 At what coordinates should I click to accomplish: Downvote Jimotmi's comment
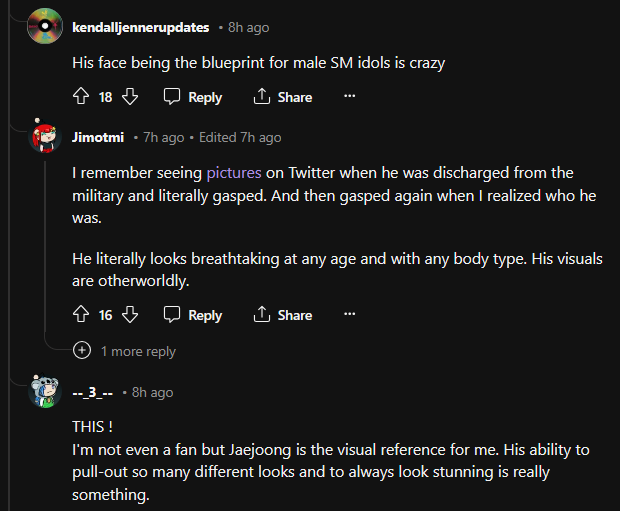click(x=130, y=315)
